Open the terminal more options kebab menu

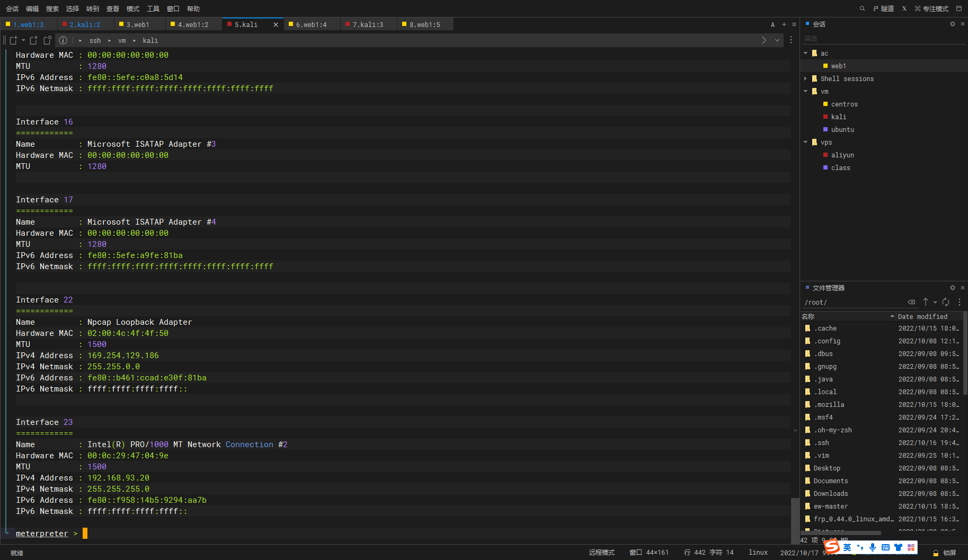click(x=791, y=40)
